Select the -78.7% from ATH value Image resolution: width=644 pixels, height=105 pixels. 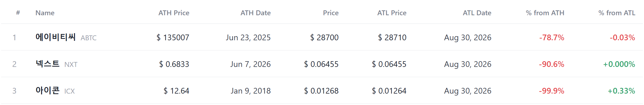point(552,37)
